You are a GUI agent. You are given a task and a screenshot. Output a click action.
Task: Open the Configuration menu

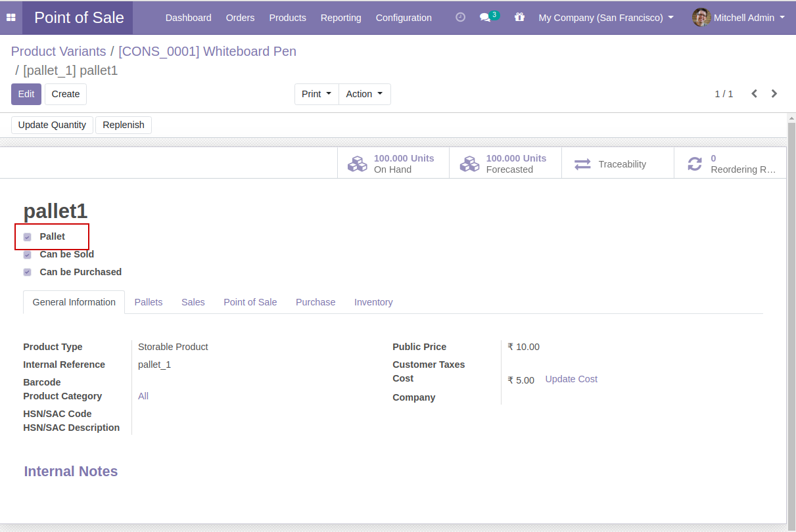[404, 18]
